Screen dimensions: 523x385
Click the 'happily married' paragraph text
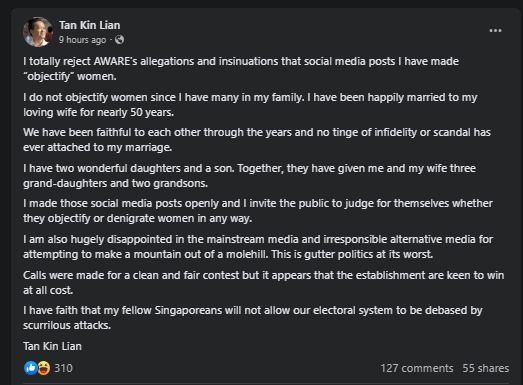250,105
